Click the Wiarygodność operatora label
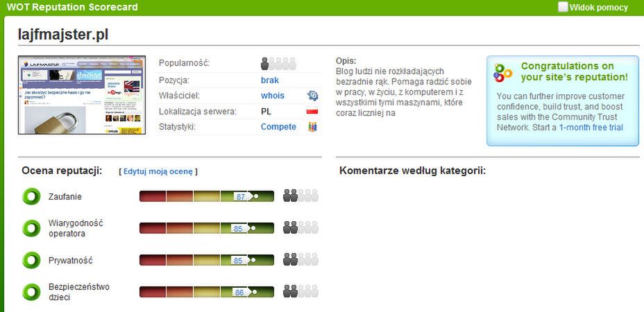 coord(76,228)
